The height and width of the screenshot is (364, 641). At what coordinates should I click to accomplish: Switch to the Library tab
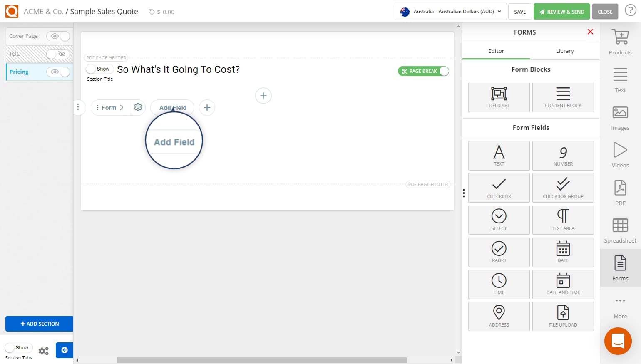pyautogui.click(x=564, y=51)
